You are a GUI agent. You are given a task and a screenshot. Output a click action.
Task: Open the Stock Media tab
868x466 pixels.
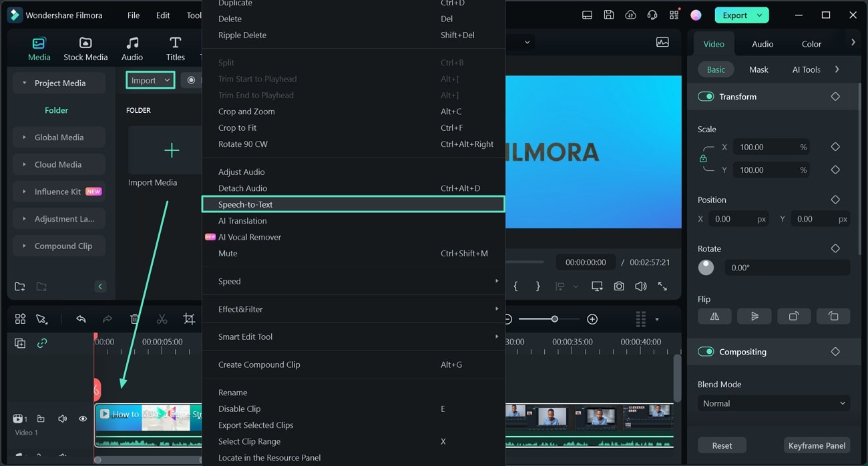(x=85, y=49)
